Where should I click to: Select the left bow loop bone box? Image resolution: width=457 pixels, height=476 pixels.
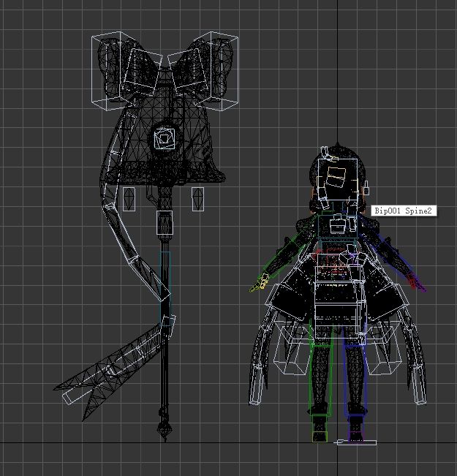click(110, 71)
